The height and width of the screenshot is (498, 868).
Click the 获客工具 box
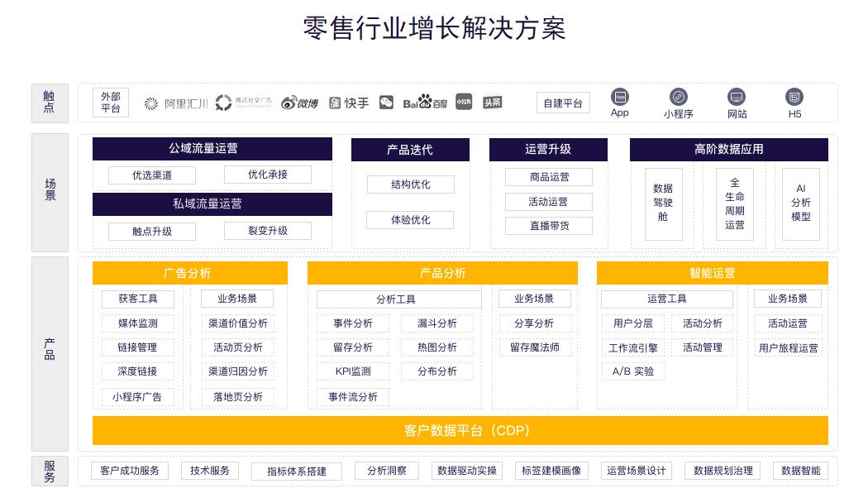click(138, 299)
